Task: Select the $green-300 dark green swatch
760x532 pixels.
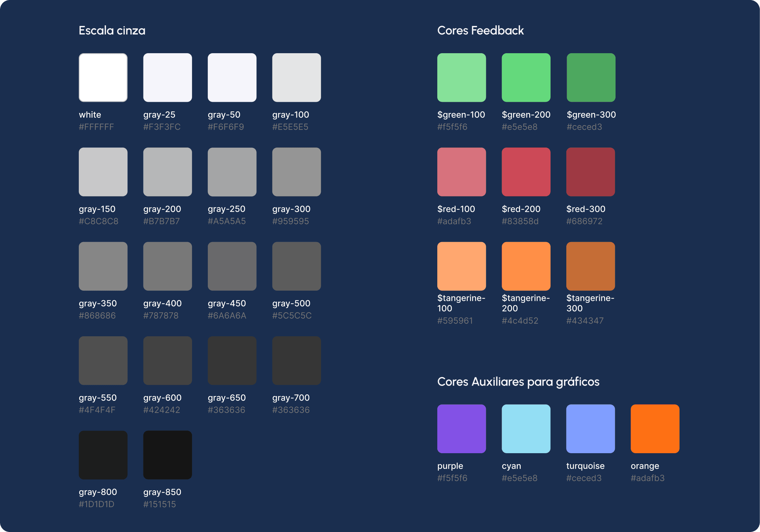Action: coord(591,78)
